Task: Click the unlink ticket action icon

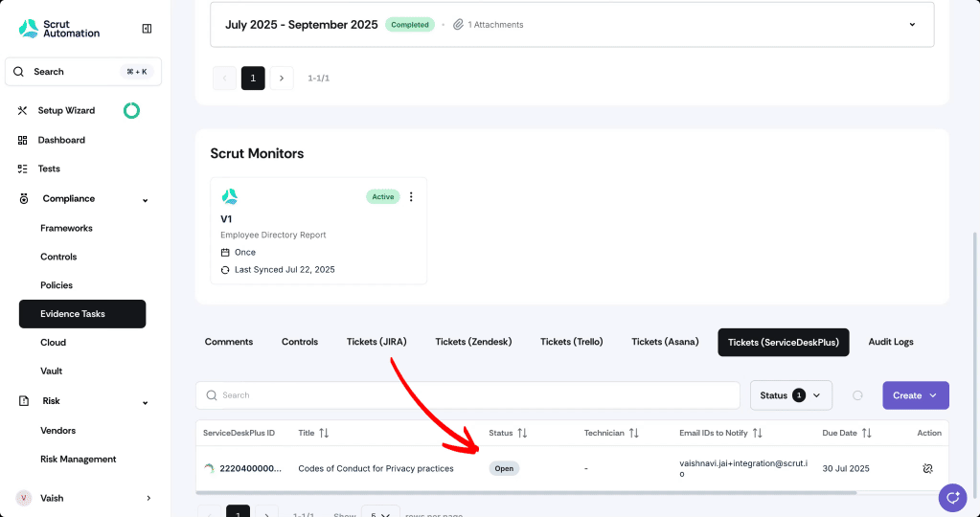Action: 927,468
